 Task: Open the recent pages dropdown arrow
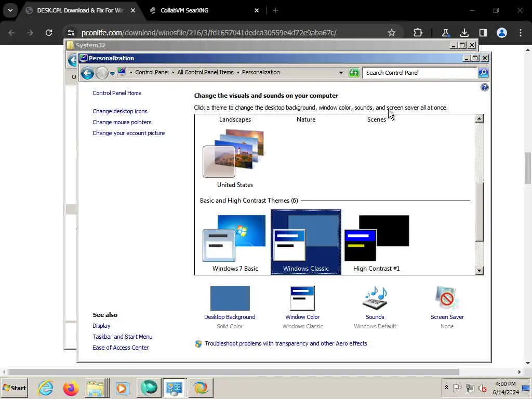112,73
